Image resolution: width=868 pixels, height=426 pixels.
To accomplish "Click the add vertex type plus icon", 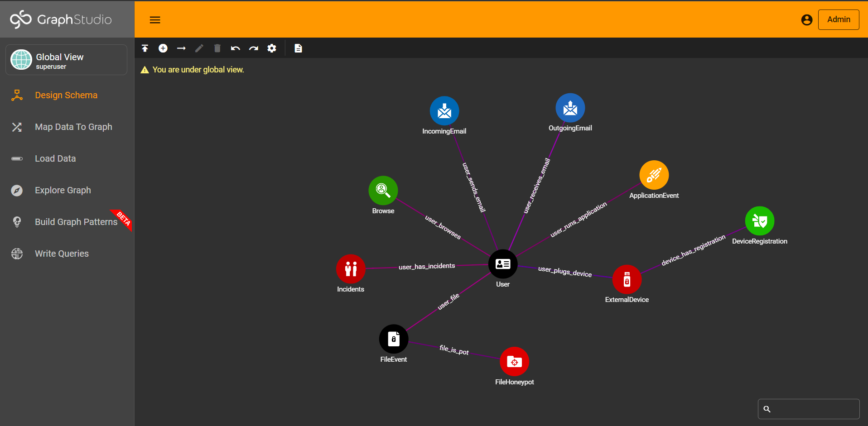I will click(163, 48).
